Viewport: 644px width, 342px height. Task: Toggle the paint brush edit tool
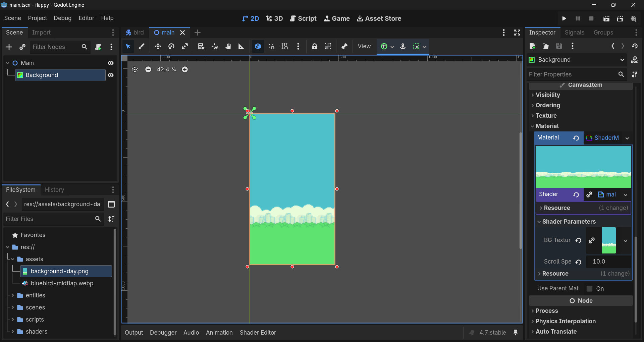tap(142, 47)
